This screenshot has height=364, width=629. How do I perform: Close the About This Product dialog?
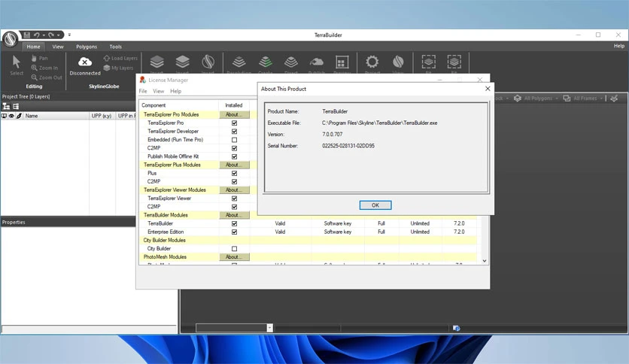coord(488,89)
